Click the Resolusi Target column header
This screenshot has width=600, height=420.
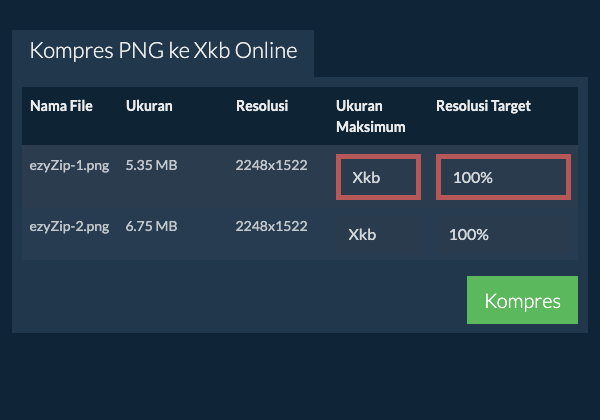[x=483, y=105]
